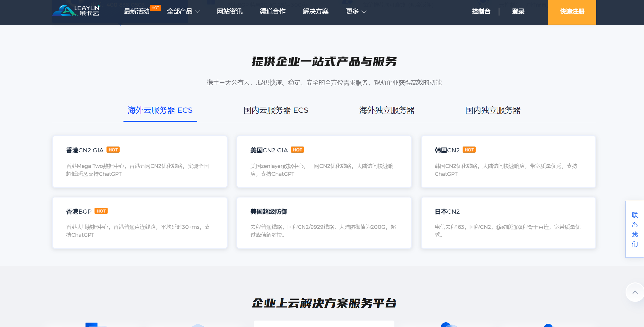Click HOT badge on 香港CN2 GIA card
Image resolution: width=644 pixels, height=327 pixels.
(x=113, y=150)
